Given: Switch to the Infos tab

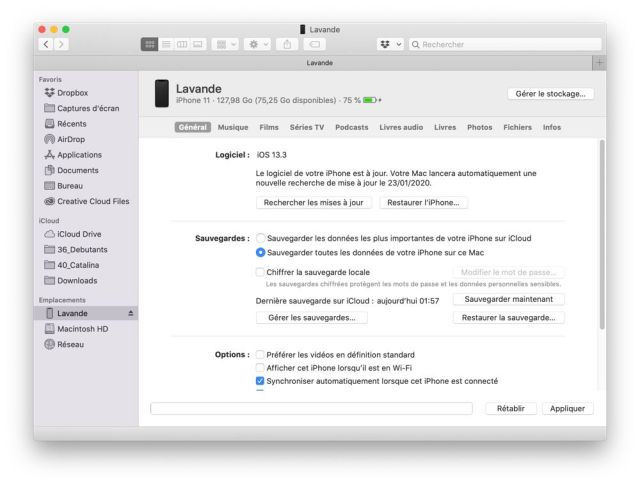Looking at the screenshot, I should point(551,127).
